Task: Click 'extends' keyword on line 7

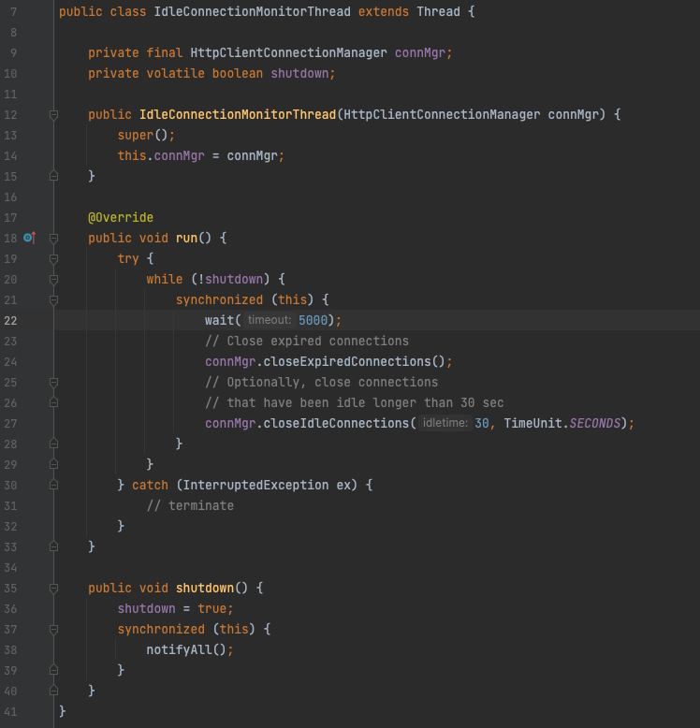Action: [384, 11]
